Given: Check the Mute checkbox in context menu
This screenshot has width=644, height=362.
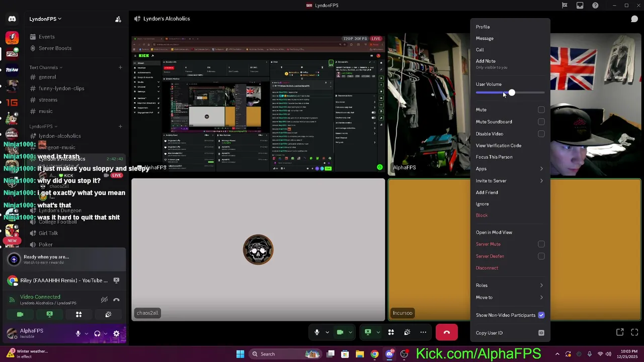Looking at the screenshot, I should (541, 110).
